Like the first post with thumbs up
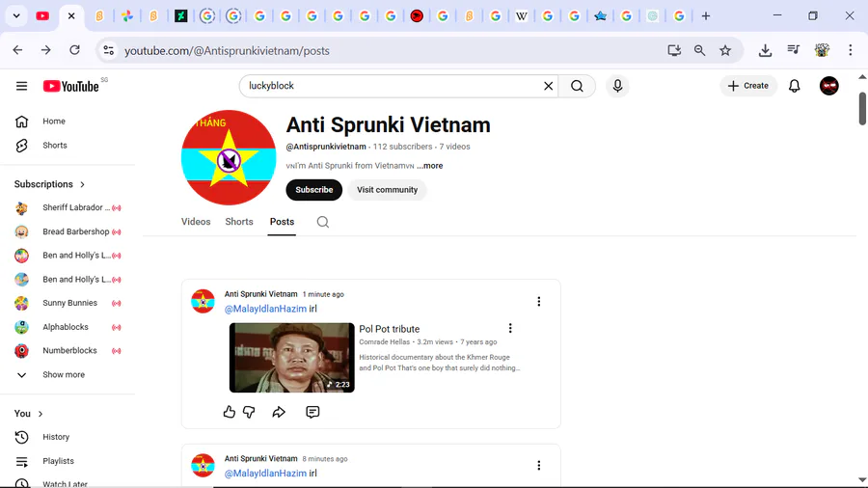The width and height of the screenshot is (868, 488). [x=230, y=412]
